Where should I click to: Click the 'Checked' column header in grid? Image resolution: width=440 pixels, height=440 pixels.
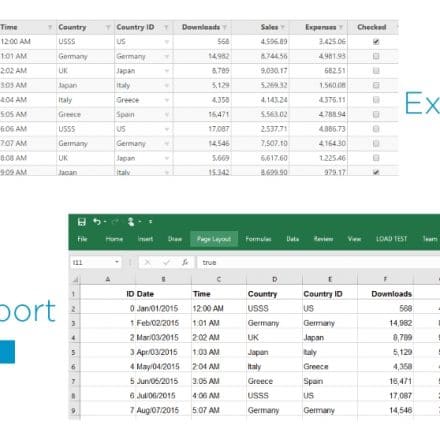[372, 27]
